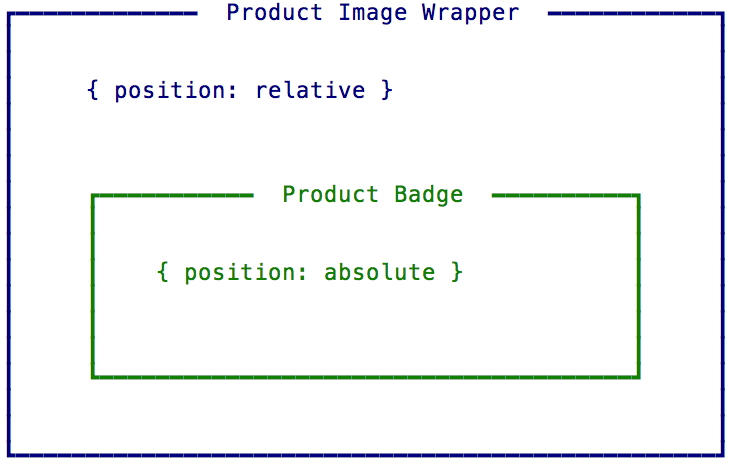Click the green box's bottom border

point(365,376)
